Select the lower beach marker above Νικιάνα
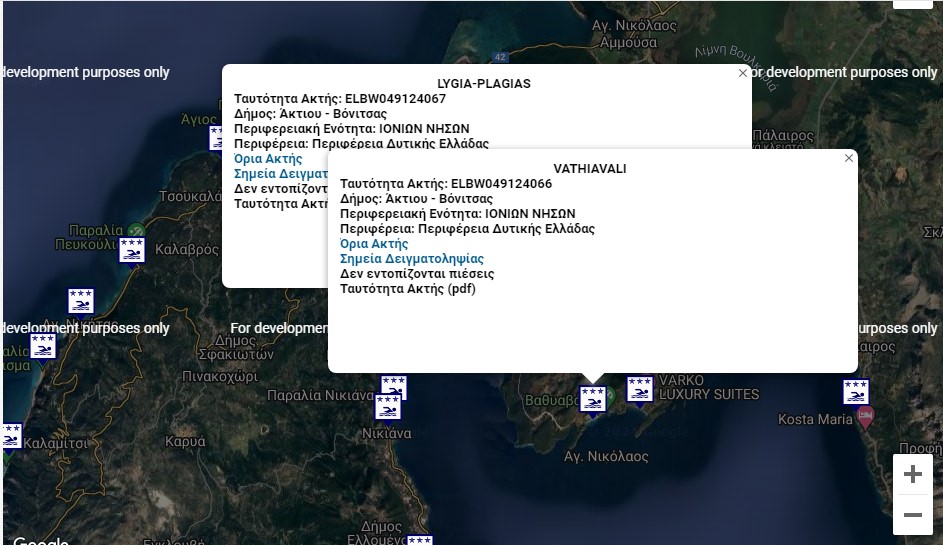 [x=387, y=407]
